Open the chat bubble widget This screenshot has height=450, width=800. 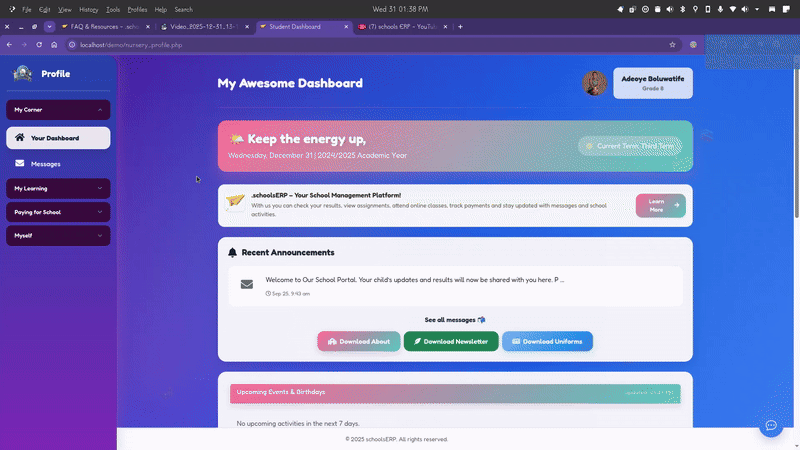tap(771, 426)
